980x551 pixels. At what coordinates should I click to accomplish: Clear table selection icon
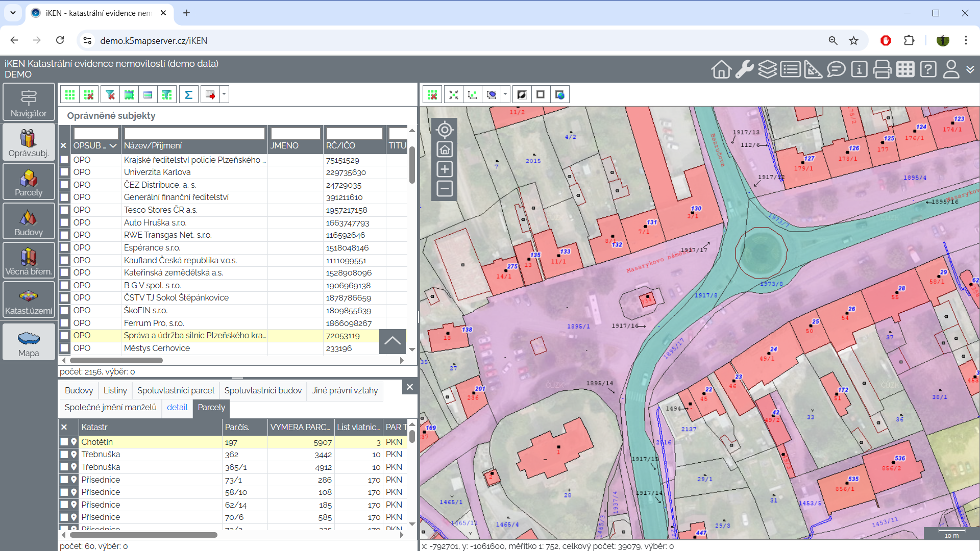(89, 94)
